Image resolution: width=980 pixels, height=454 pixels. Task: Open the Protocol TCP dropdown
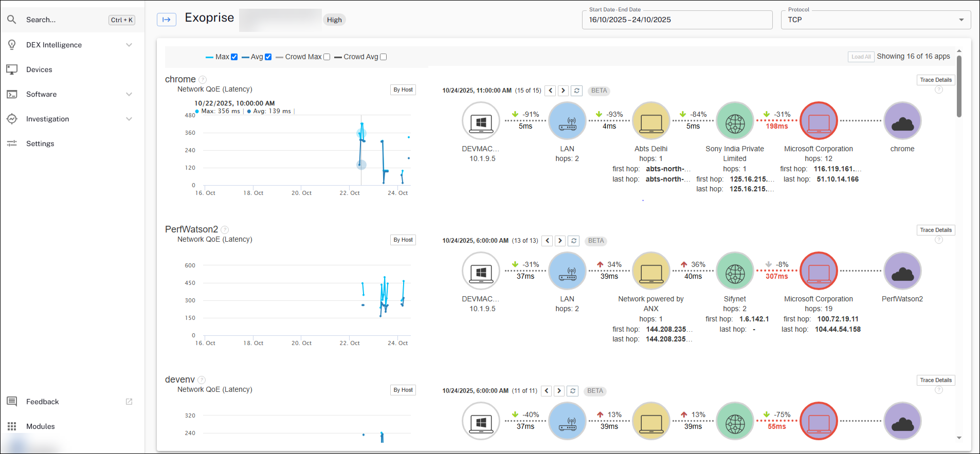point(875,20)
